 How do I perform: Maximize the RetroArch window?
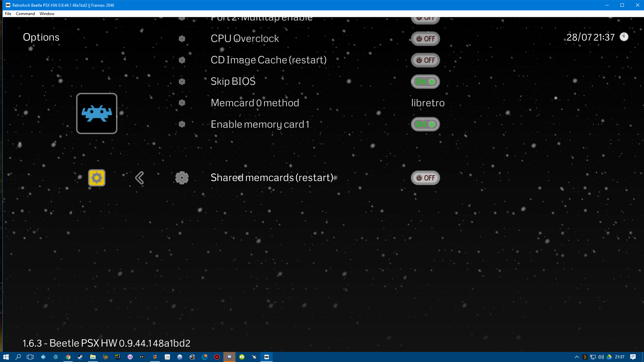click(x=622, y=5)
